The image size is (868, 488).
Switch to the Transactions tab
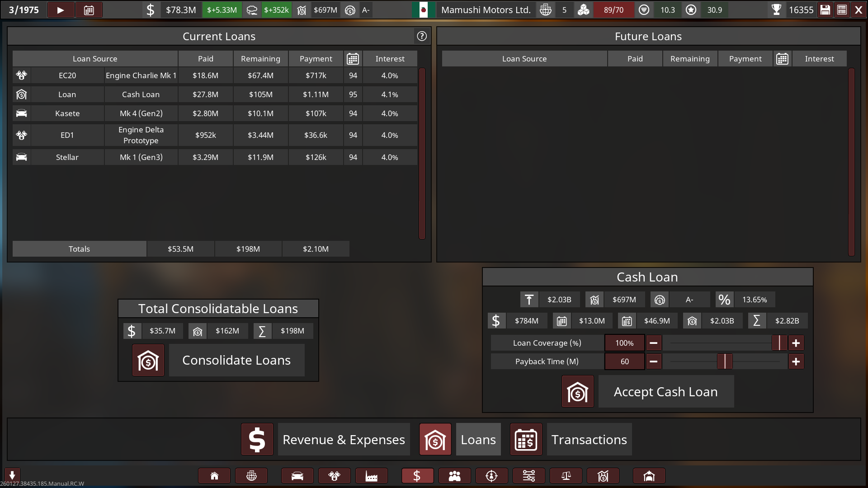[x=589, y=439]
